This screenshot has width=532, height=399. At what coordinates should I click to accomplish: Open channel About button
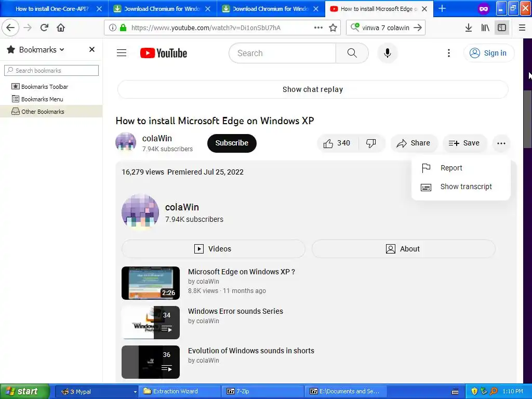coord(403,249)
